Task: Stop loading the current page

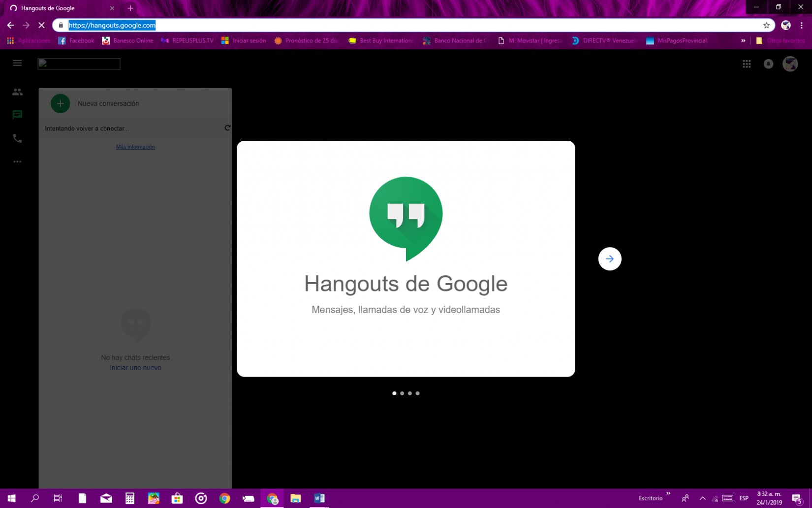Action: coord(41,25)
